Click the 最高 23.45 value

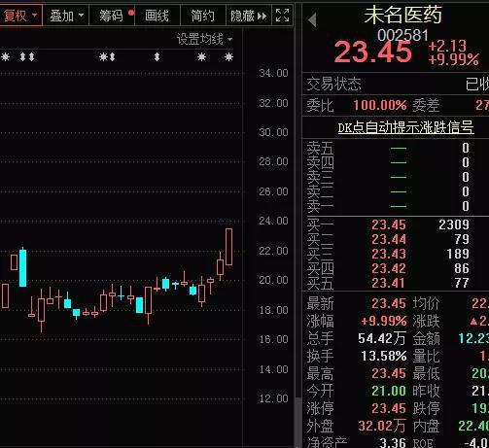(389, 373)
